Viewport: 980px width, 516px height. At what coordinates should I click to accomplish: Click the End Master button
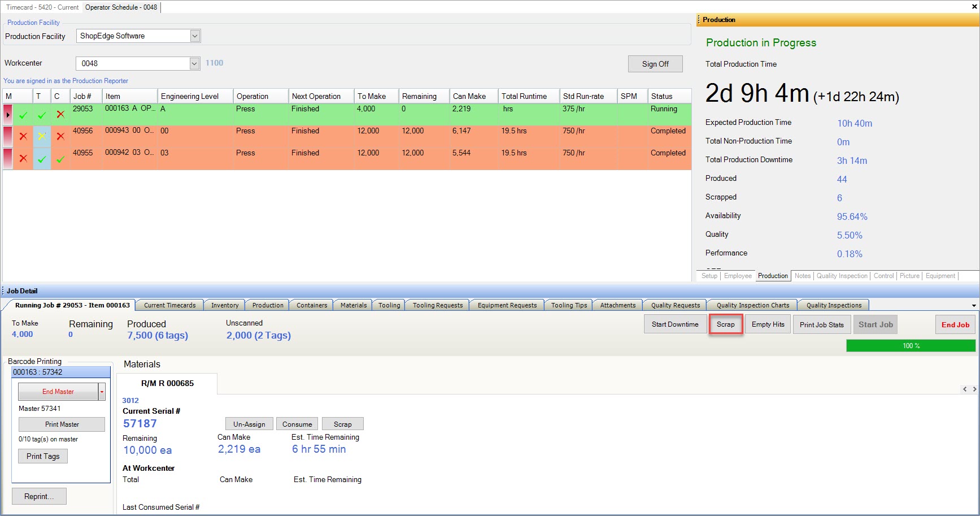tap(58, 392)
